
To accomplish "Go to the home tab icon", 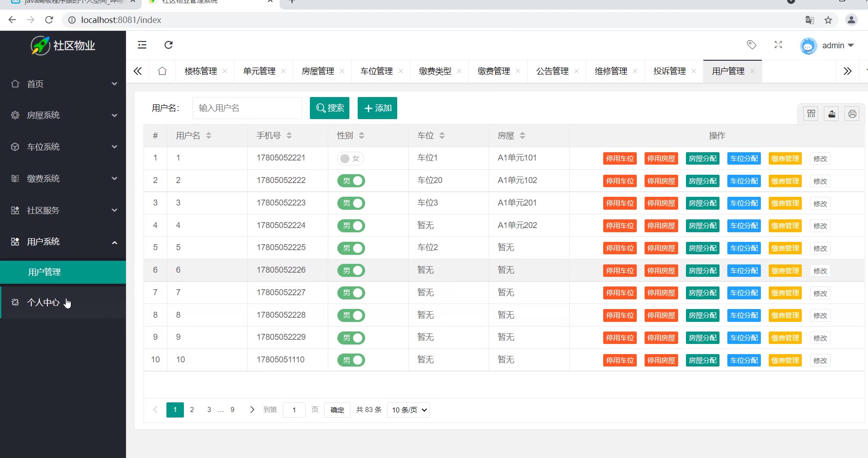I will [162, 71].
